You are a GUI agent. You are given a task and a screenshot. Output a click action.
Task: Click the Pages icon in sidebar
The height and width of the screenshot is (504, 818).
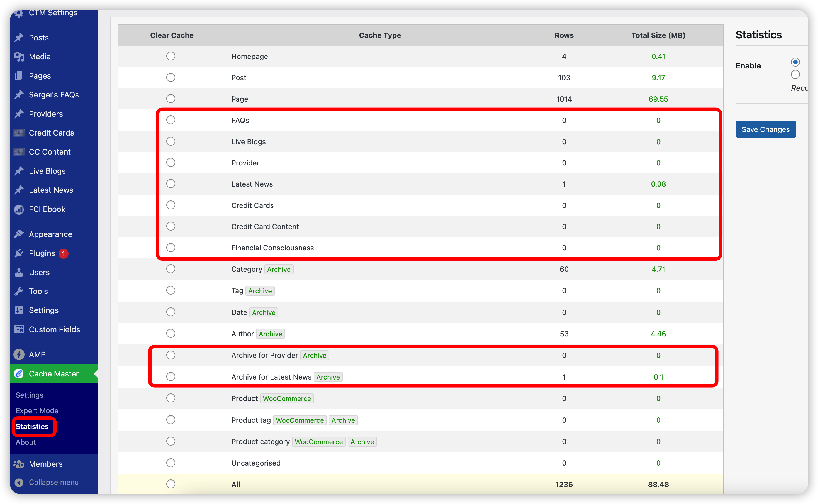click(x=19, y=76)
